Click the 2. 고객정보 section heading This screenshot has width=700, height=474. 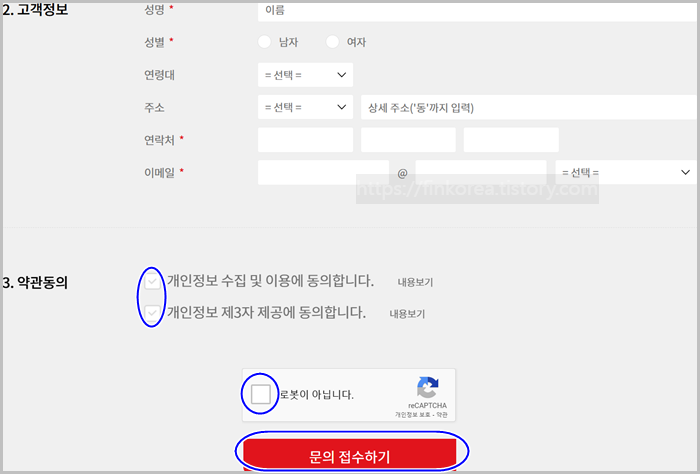coord(35,10)
